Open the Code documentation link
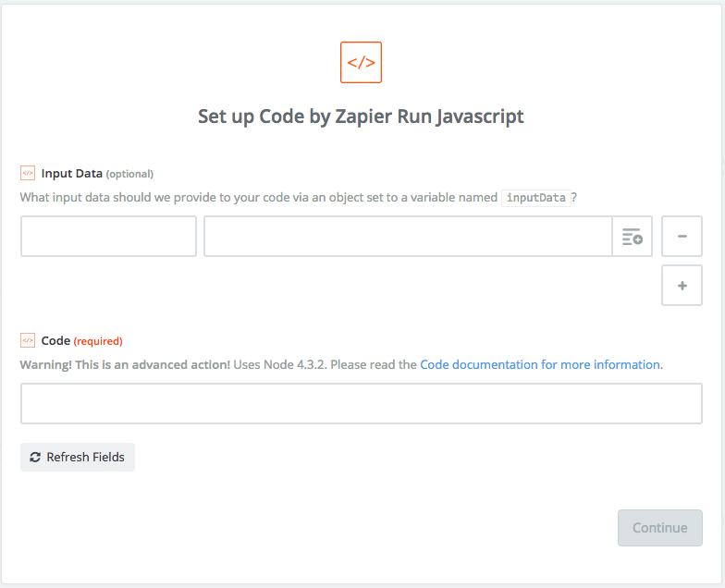The width and height of the screenshot is (725, 588). (x=540, y=364)
